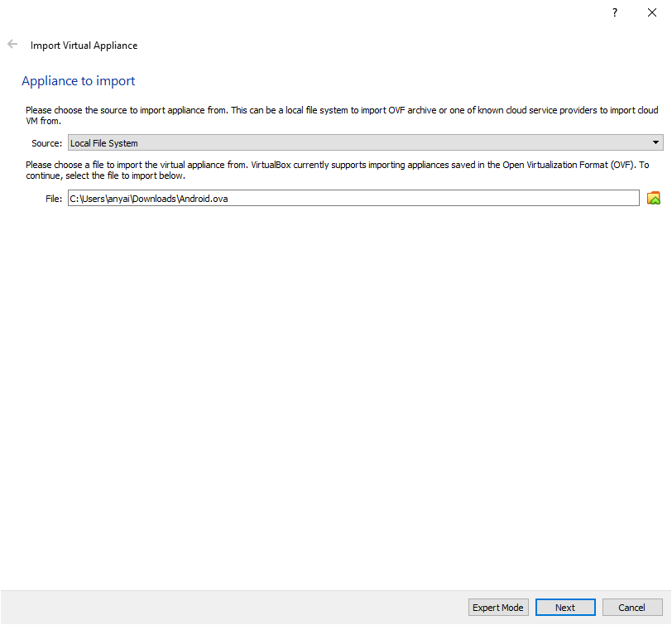Click the paragraph mentioning Open Virtualization Format
The width and height of the screenshot is (672, 625).
click(x=338, y=171)
